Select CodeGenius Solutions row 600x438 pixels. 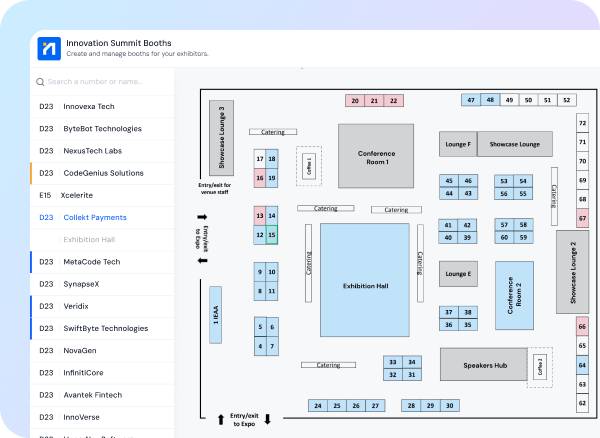coord(102,173)
